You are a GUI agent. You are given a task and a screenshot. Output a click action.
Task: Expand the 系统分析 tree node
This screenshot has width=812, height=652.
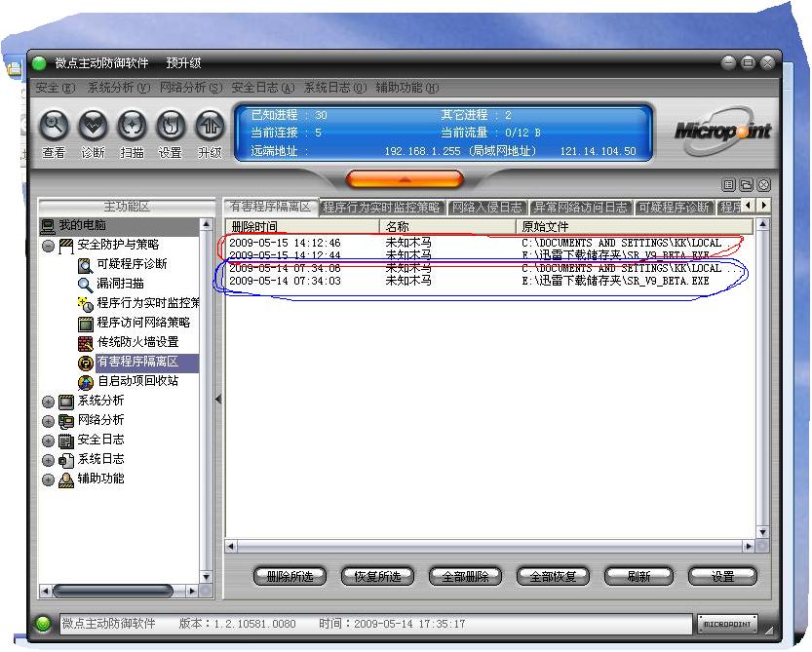[48, 402]
